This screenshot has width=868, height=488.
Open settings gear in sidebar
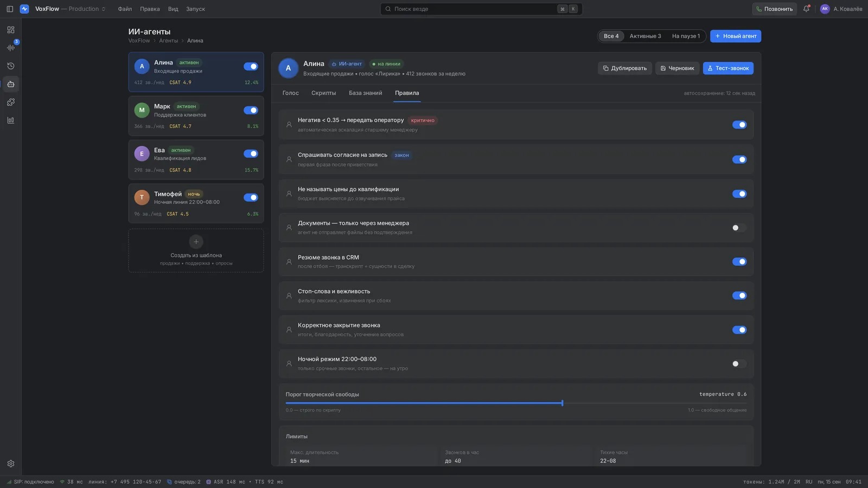click(11, 464)
